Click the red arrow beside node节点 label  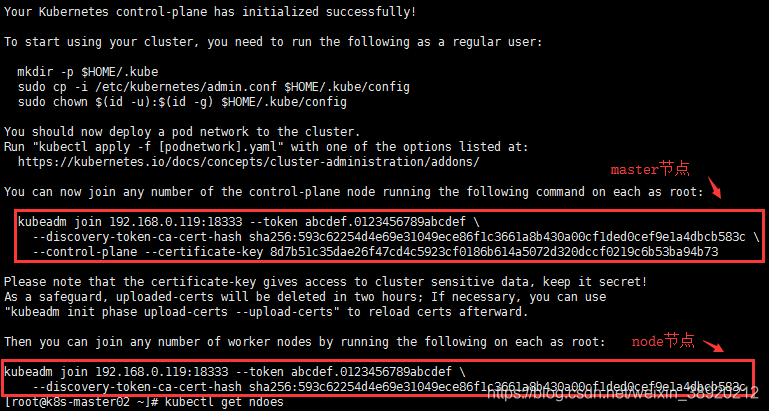point(713,345)
